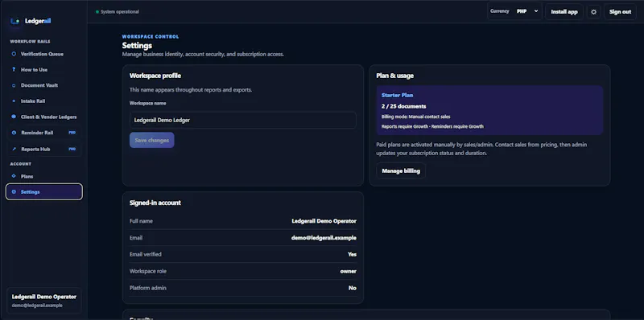Click the green System operational status dot

point(97,12)
